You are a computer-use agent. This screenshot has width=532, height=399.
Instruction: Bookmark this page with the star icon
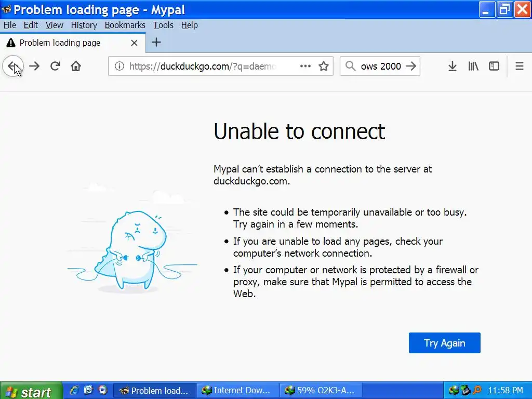324,66
